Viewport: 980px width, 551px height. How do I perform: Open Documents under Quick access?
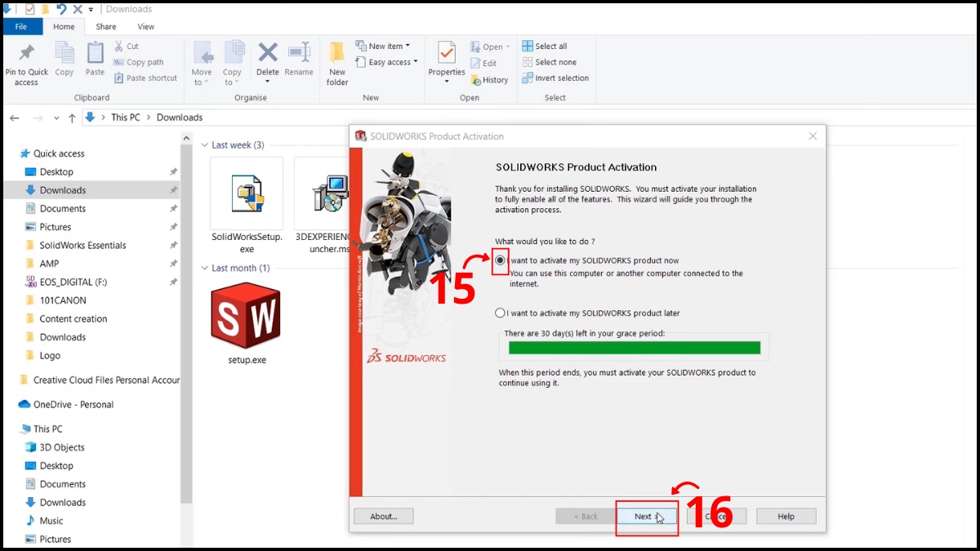pos(63,209)
